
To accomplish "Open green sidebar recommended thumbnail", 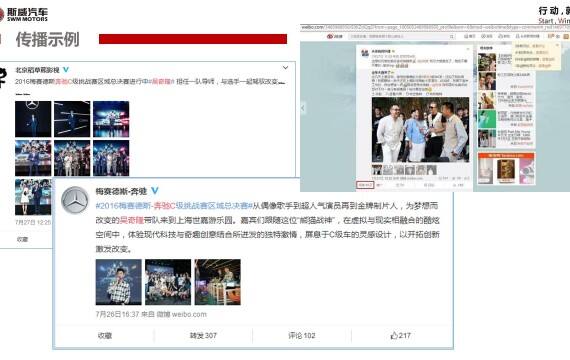I will [x=487, y=119].
